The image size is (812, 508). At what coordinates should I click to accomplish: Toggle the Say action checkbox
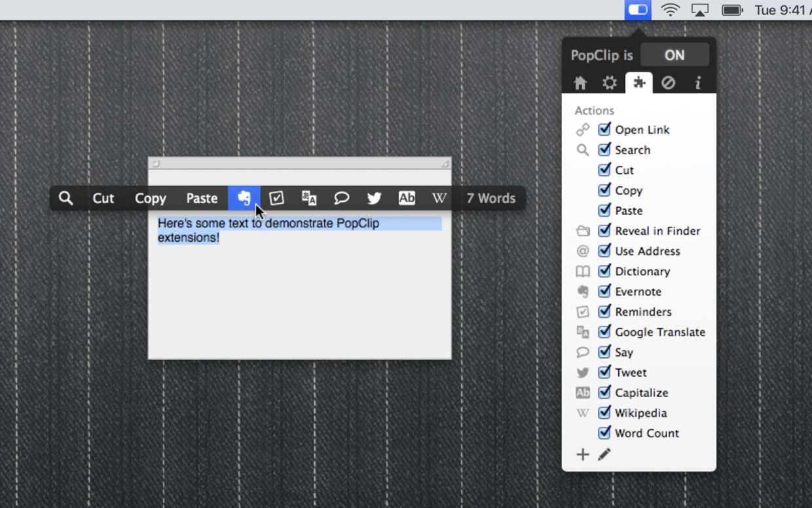(604, 352)
